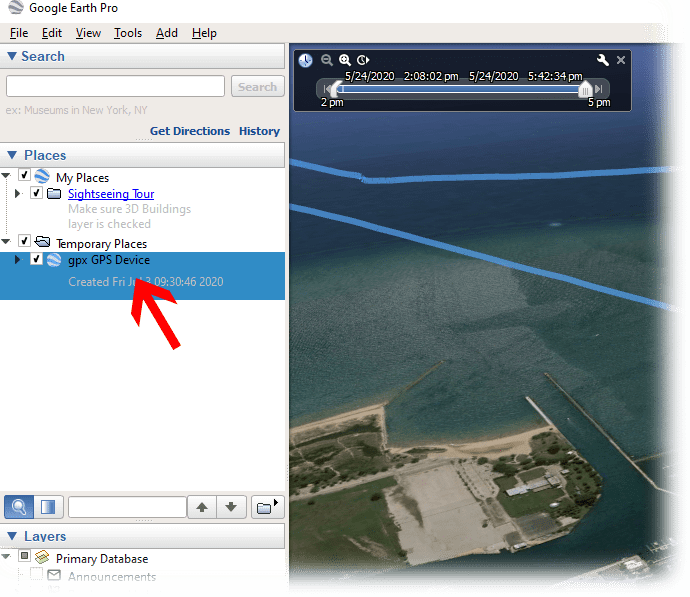
Task: Open the Edit menu
Action: pyautogui.click(x=52, y=33)
